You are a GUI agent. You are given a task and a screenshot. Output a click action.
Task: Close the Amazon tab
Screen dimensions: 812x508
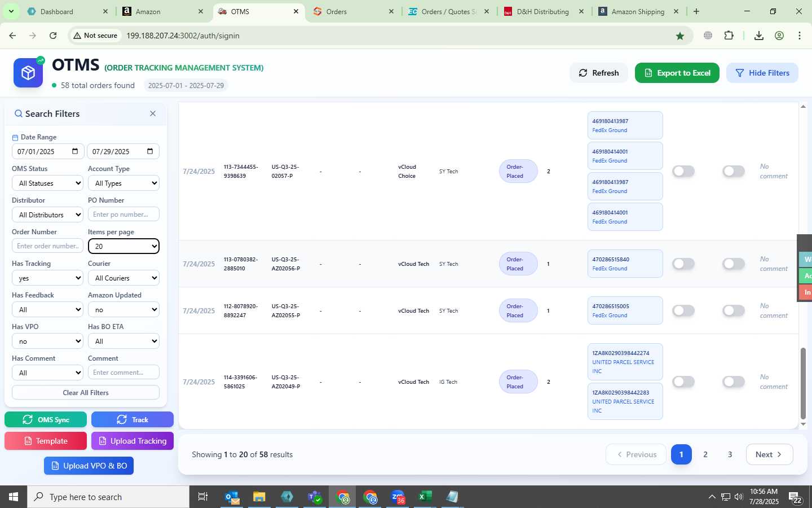click(x=201, y=11)
